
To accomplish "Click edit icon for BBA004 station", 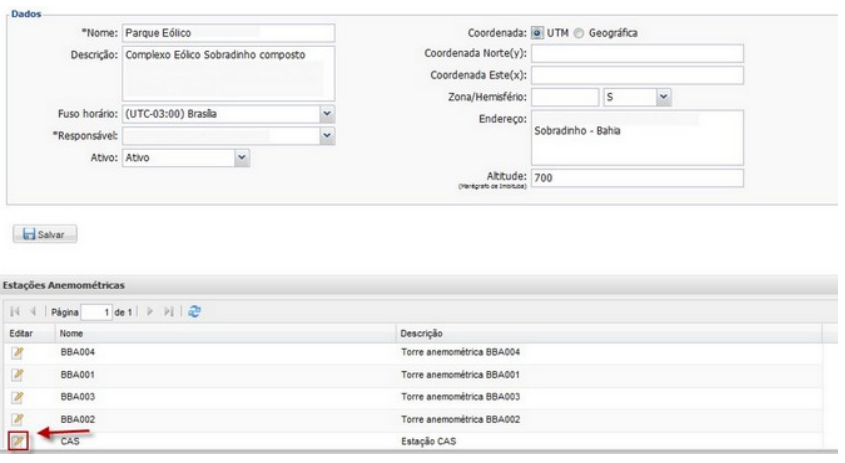I will click(x=20, y=352).
